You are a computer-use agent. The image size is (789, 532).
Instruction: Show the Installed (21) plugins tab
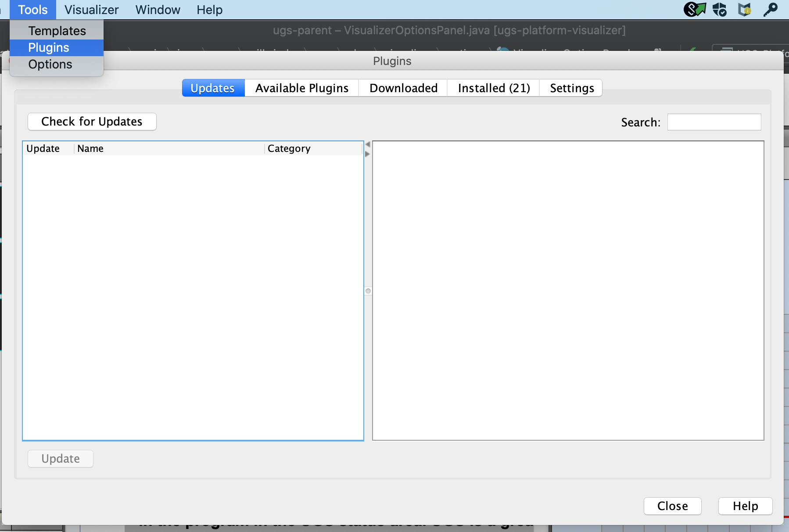coord(493,88)
